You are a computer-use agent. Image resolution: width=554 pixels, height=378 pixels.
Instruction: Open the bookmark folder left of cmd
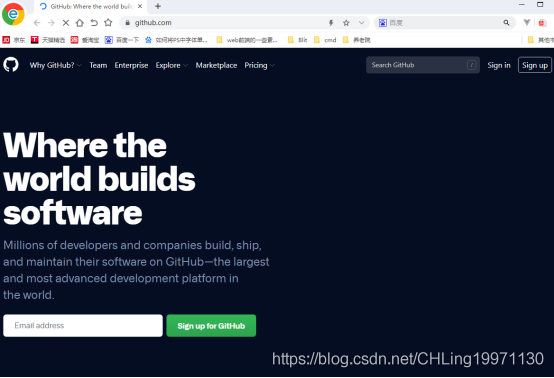point(297,40)
